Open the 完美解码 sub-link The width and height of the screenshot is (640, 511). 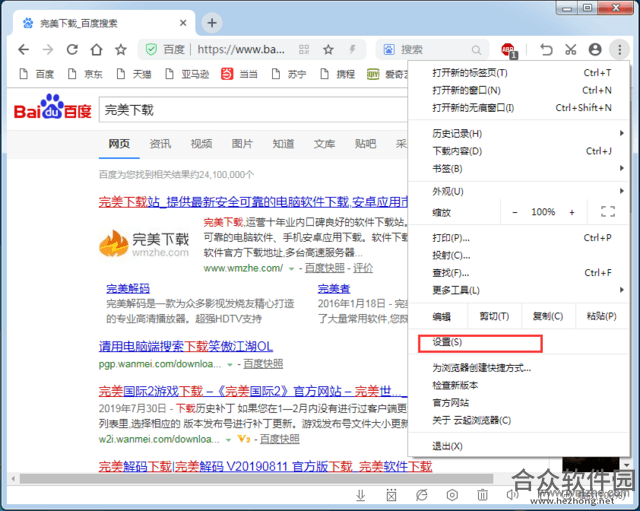click(x=128, y=289)
